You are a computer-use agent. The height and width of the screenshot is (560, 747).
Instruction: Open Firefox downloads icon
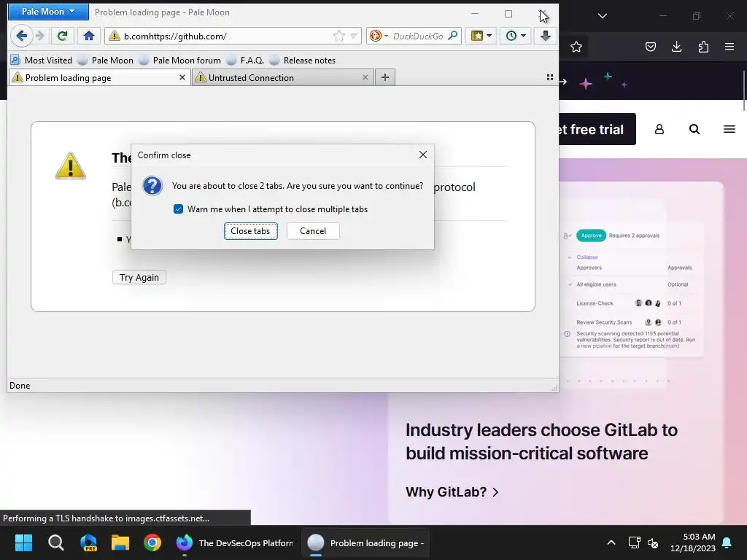(676, 47)
